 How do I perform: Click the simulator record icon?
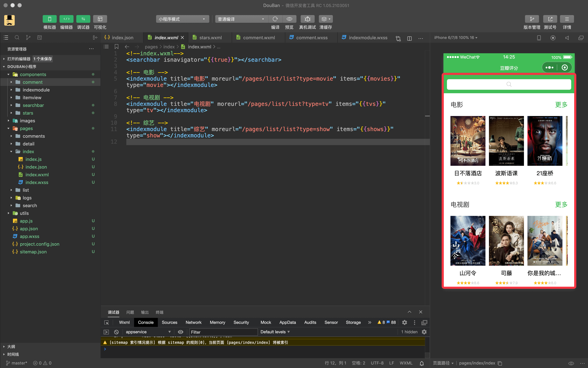point(553,38)
